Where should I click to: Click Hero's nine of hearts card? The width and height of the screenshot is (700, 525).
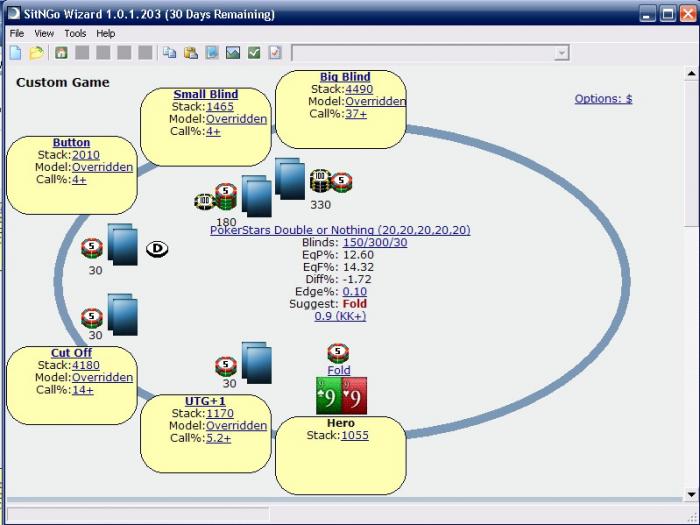(x=354, y=396)
